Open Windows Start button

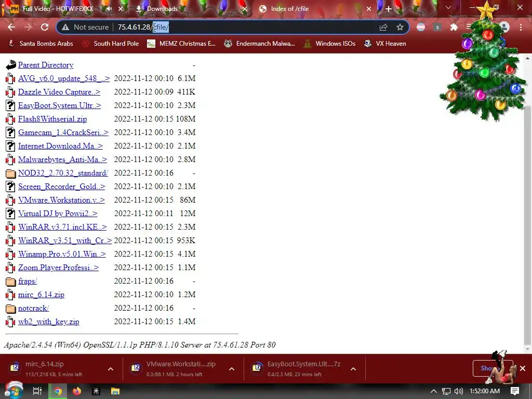pos(14,391)
